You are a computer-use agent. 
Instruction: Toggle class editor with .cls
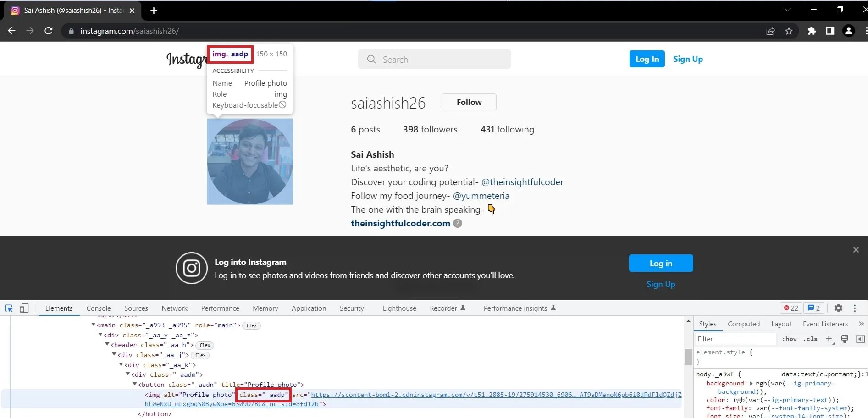point(810,339)
